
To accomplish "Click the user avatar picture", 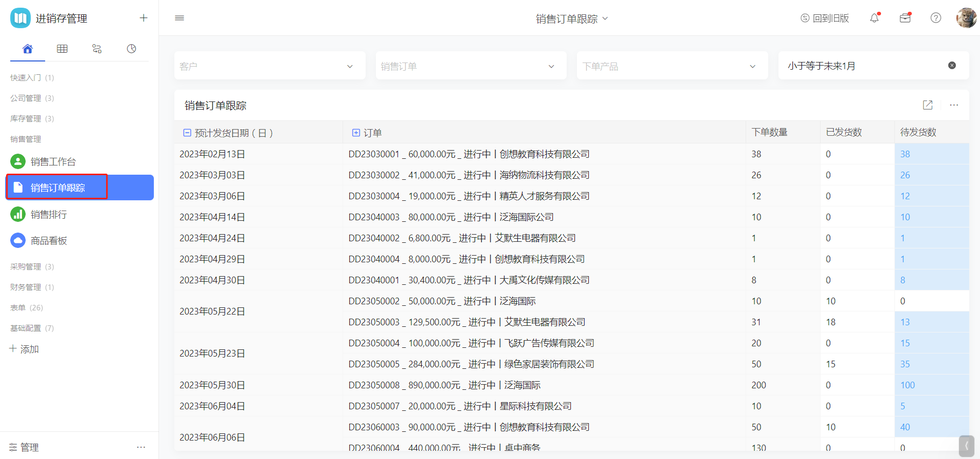I will coord(966,18).
